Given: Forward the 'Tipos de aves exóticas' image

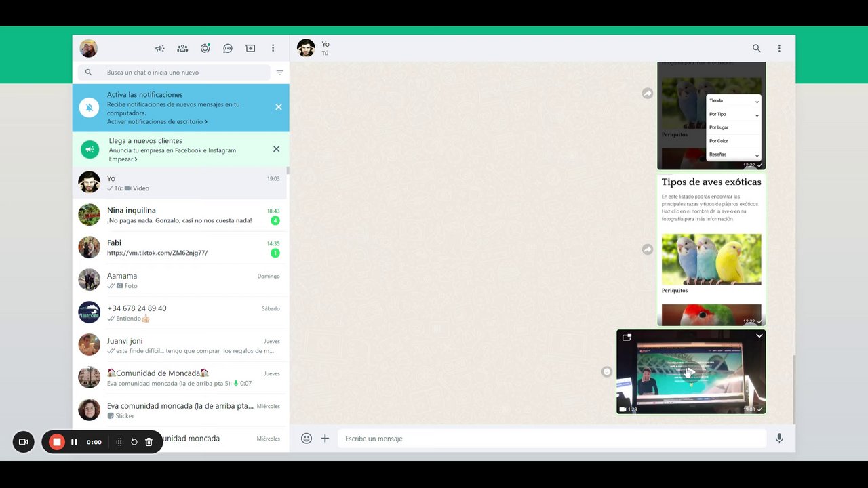Looking at the screenshot, I should tap(648, 249).
